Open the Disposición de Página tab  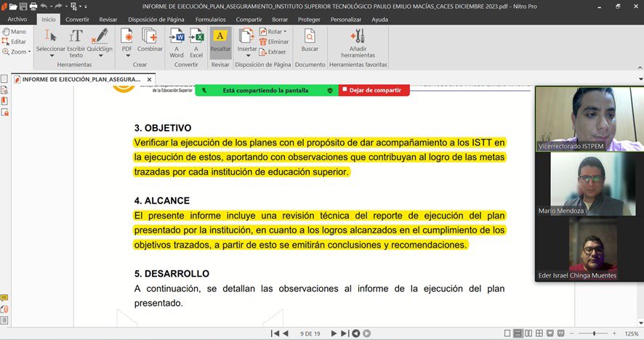156,20
